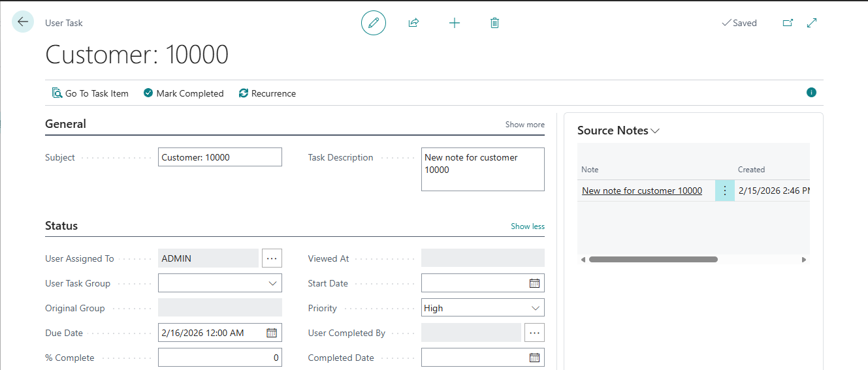Open the Completed Date calendar picker
This screenshot has width=868, height=370.
(534, 358)
